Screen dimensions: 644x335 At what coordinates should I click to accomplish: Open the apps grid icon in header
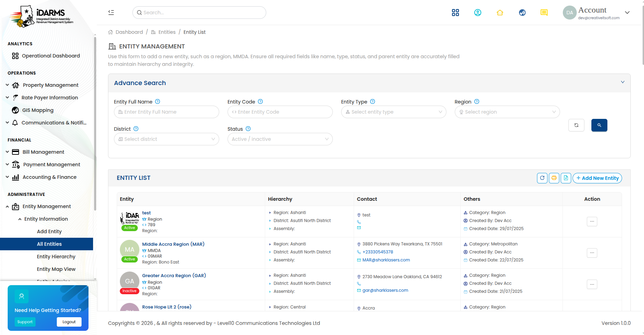(455, 13)
